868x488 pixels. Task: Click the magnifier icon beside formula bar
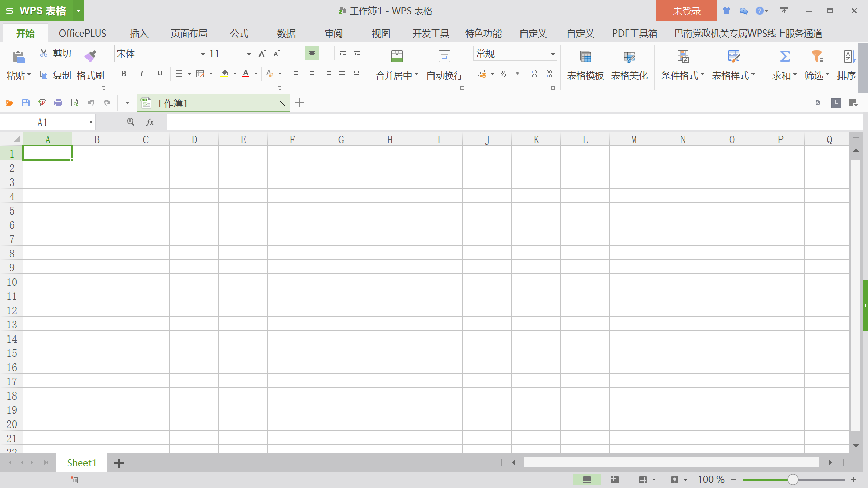(x=131, y=122)
